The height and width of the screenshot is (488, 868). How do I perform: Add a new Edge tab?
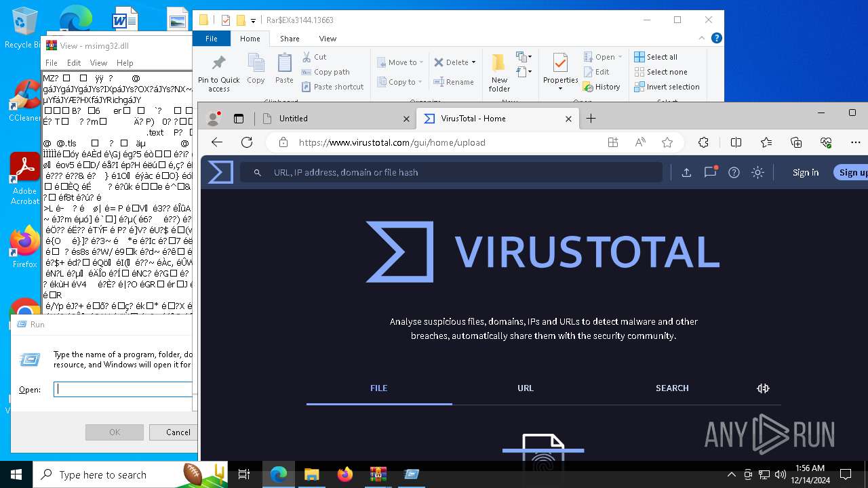tap(591, 118)
